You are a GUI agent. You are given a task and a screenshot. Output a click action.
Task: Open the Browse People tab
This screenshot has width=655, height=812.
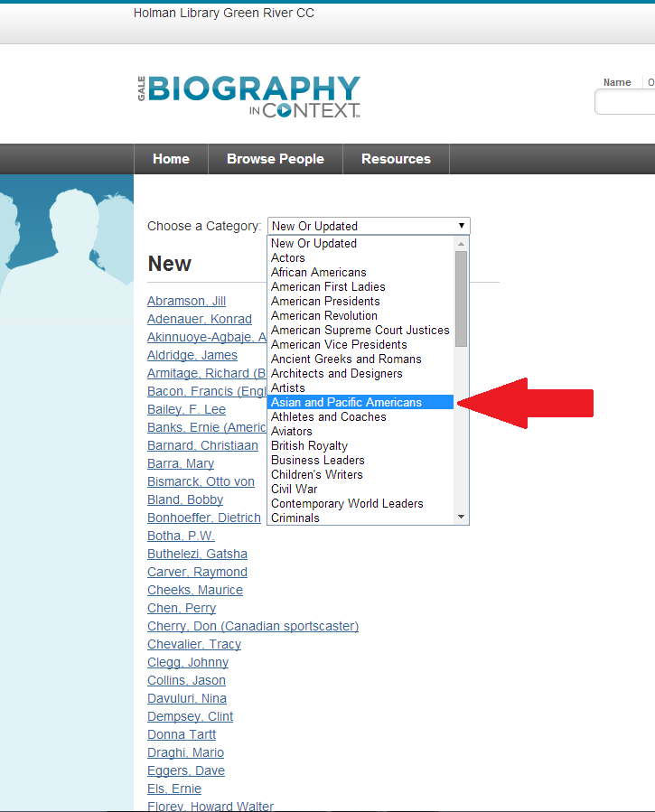point(276,159)
